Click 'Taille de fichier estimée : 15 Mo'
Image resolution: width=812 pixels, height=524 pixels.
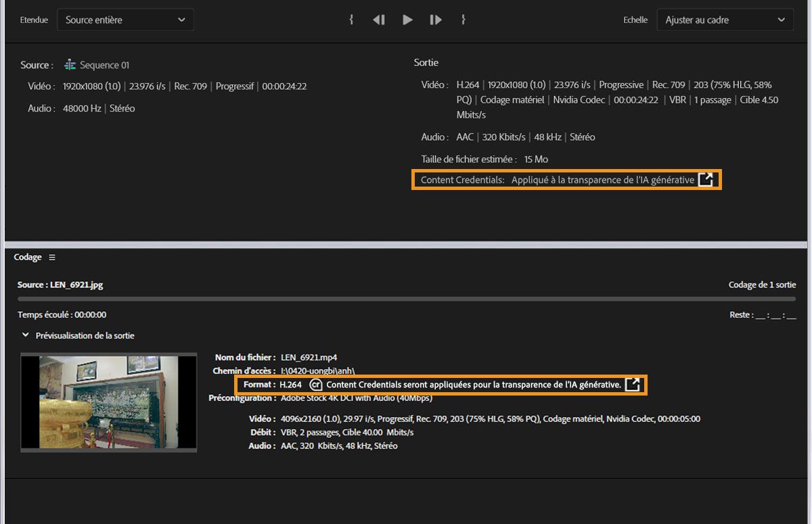tap(484, 159)
